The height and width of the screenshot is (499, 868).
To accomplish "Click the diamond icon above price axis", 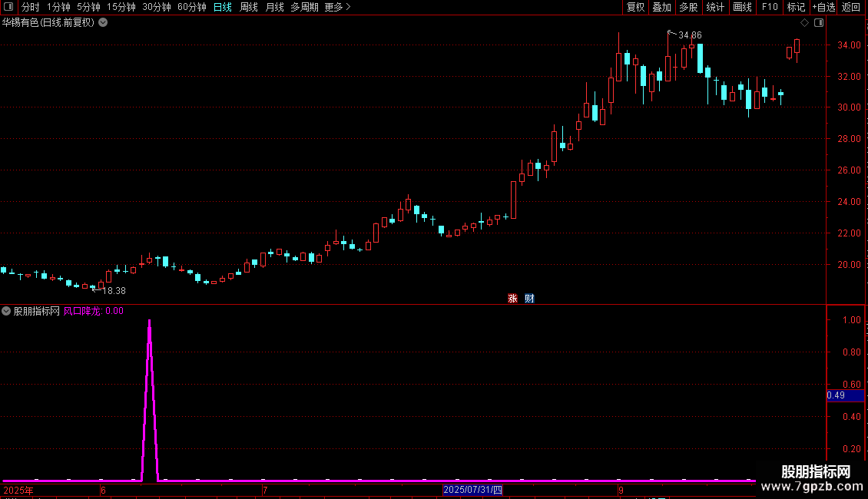I will 805,23.
